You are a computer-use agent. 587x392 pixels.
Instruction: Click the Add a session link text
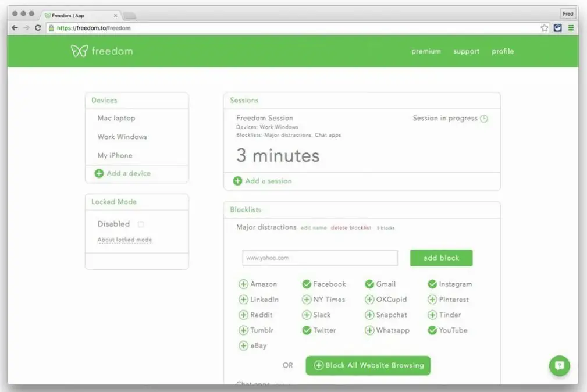click(x=268, y=181)
